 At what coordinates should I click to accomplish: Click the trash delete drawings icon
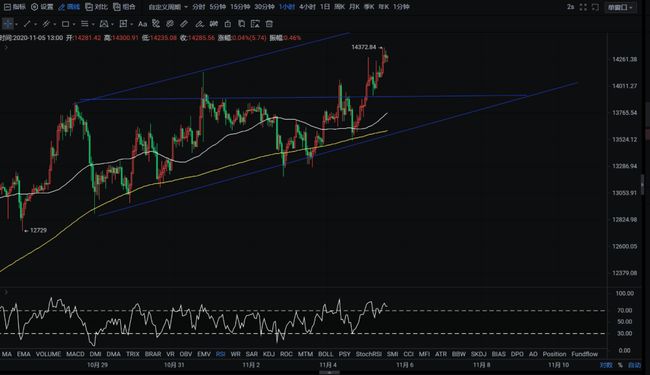pyautogui.click(x=269, y=24)
